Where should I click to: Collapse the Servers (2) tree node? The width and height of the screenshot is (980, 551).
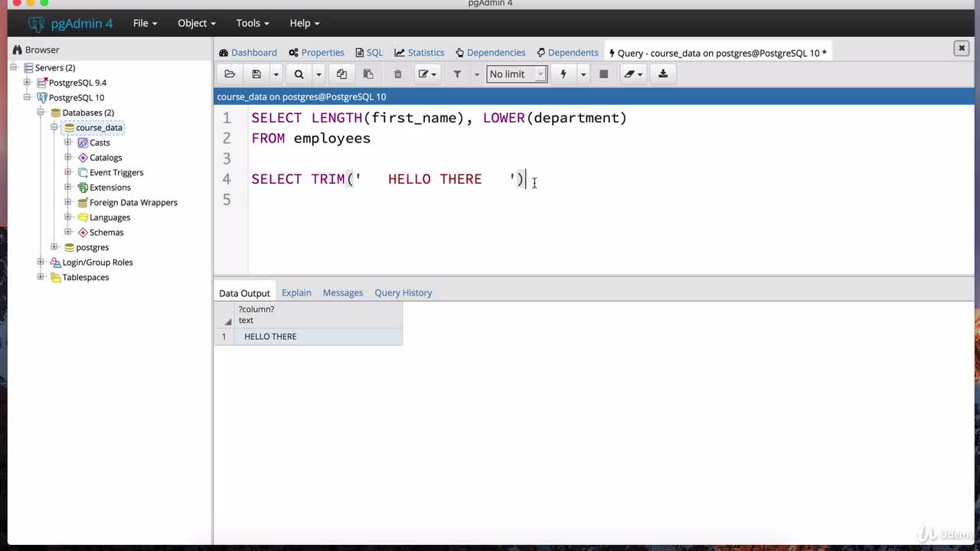14,67
